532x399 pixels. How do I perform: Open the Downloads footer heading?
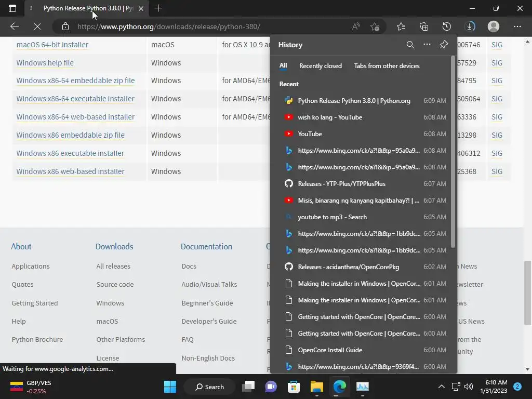[114, 246]
